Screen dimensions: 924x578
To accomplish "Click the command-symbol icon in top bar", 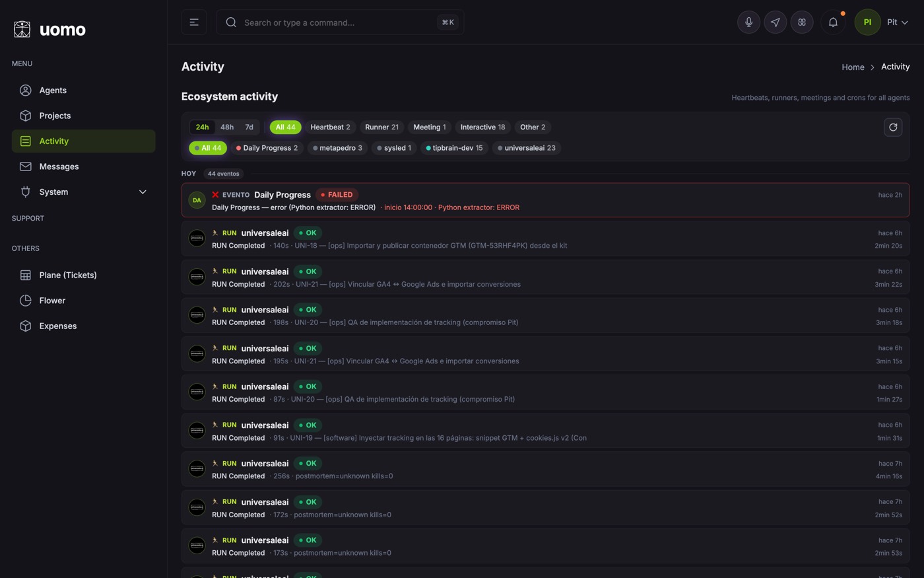I will [802, 22].
